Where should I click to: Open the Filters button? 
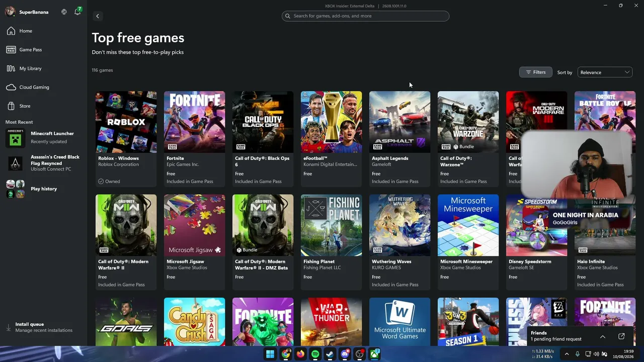click(535, 72)
